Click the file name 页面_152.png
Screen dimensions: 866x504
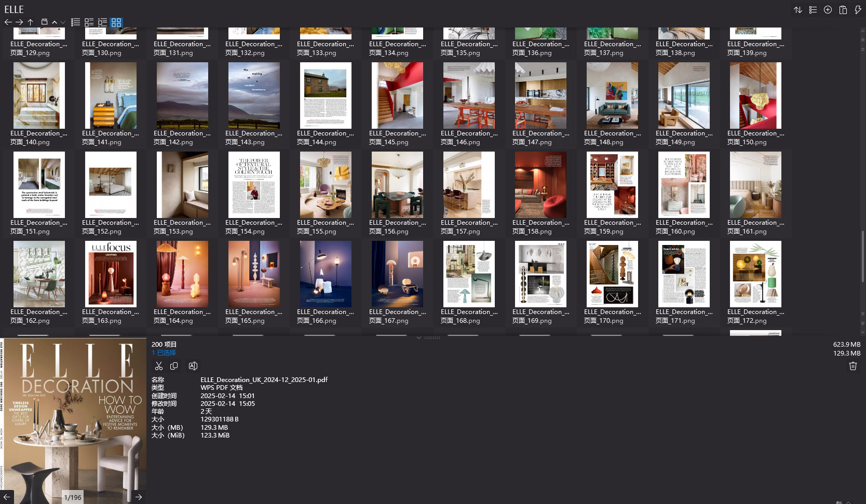point(102,231)
